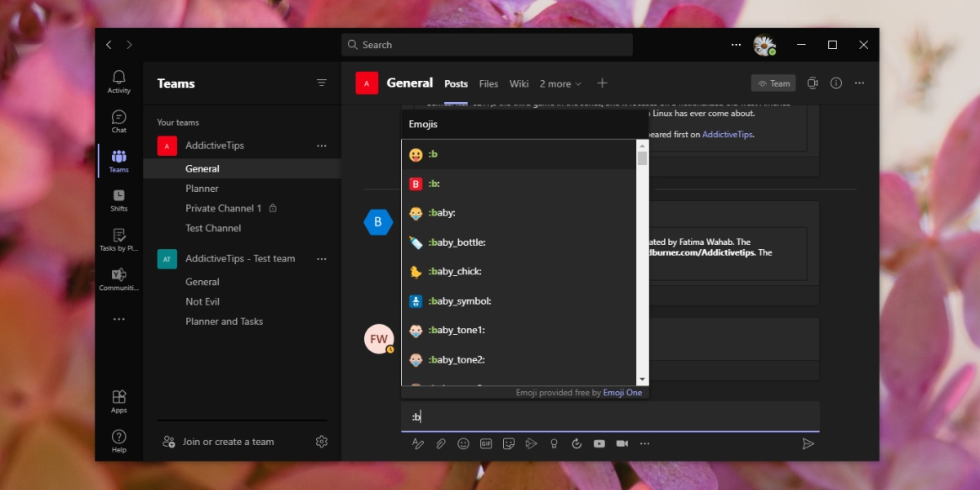Open the Activity feed
Screen dimensions: 980x490
click(x=119, y=82)
